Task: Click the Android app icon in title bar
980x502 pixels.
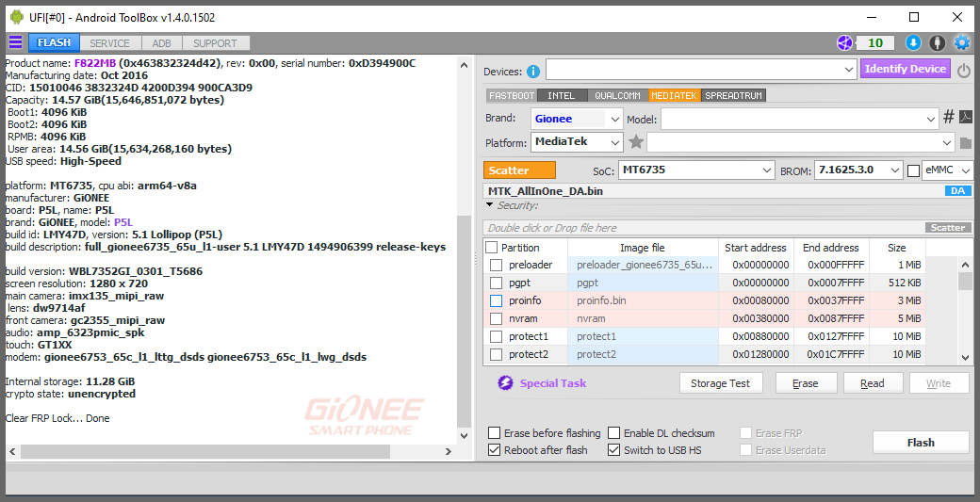Action: click(17, 17)
